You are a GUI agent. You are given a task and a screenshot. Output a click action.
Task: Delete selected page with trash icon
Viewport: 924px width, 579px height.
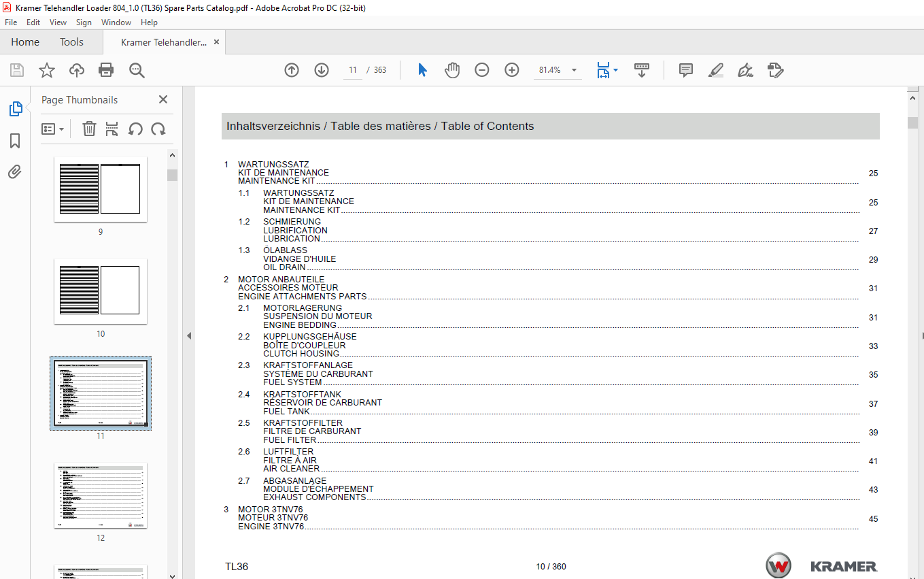pyautogui.click(x=89, y=129)
